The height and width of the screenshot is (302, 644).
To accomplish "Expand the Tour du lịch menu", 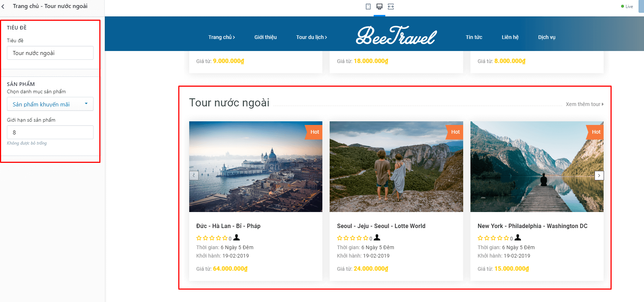I will (x=311, y=37).
